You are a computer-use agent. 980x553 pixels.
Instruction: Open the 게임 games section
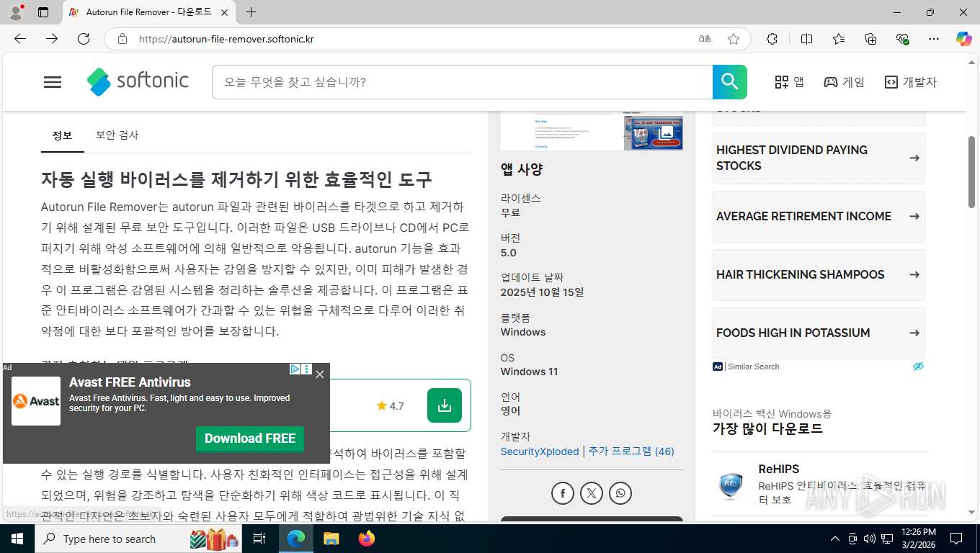(x=844, y=82)
